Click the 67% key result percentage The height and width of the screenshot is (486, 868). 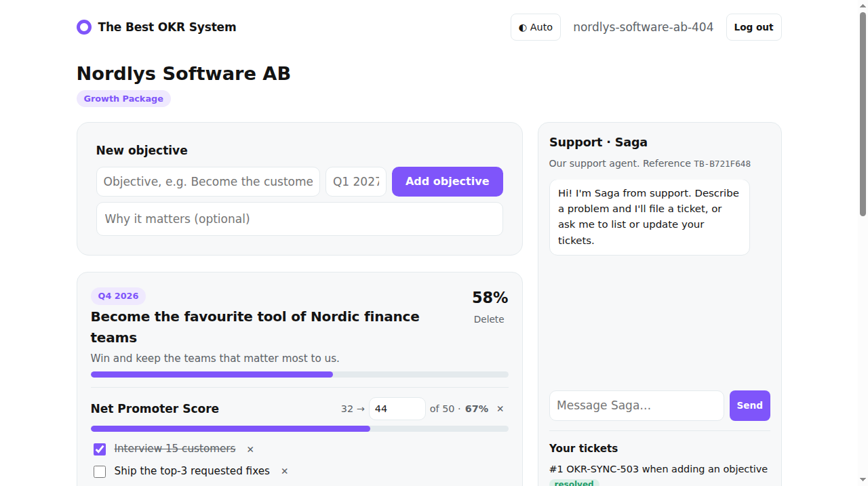coord(477,409)
